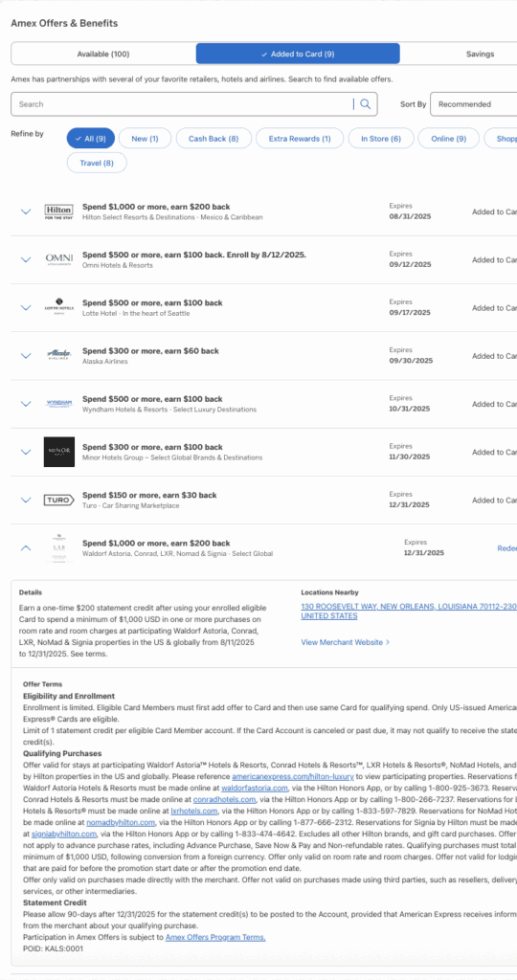
Task: Click the 08/31/2025 expiration date
Action: coord(410,216)
